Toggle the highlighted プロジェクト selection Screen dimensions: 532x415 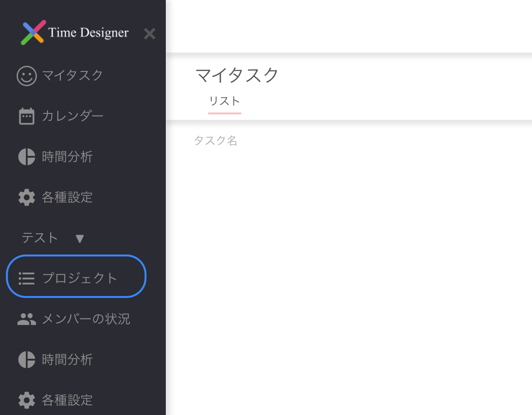(x=76, y=277)
